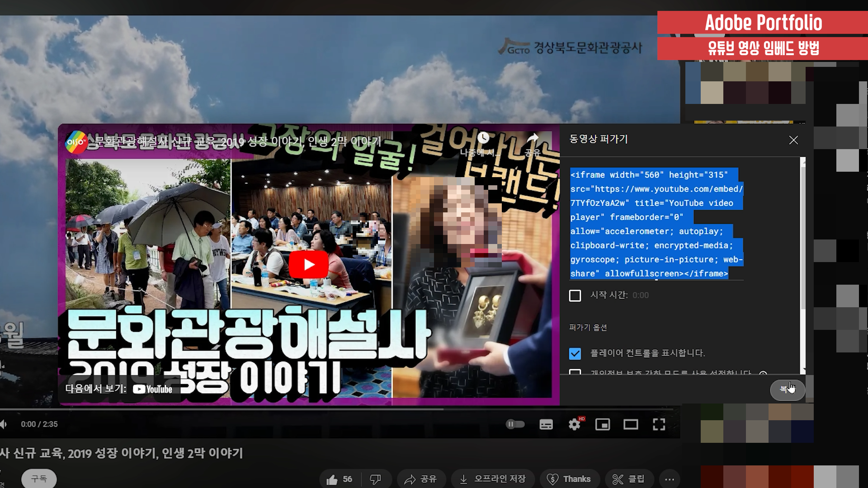Viewport: 868px width, 488px height.
Task: Close the 동영상 퍼가기 dialog
Action: tap(793, 140)
